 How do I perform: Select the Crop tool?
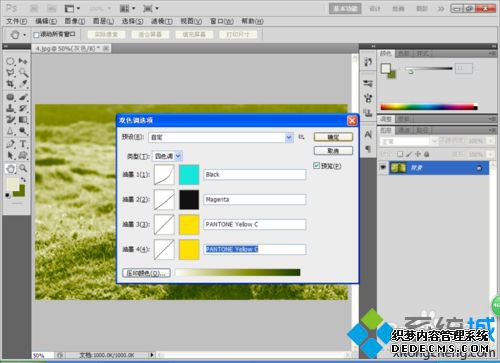(10, 83)
